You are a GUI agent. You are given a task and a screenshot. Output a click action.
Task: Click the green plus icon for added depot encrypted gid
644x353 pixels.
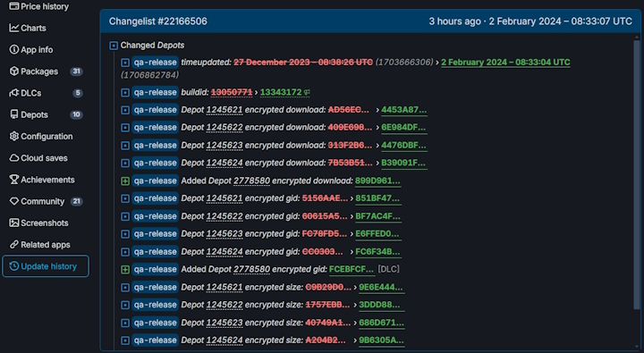pos(125,270)
